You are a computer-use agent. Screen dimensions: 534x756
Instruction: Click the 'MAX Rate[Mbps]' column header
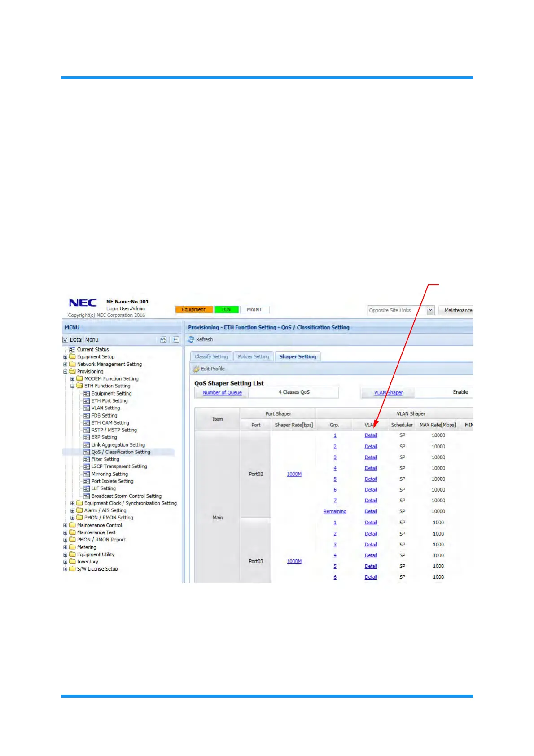click(x=438, y=425)
